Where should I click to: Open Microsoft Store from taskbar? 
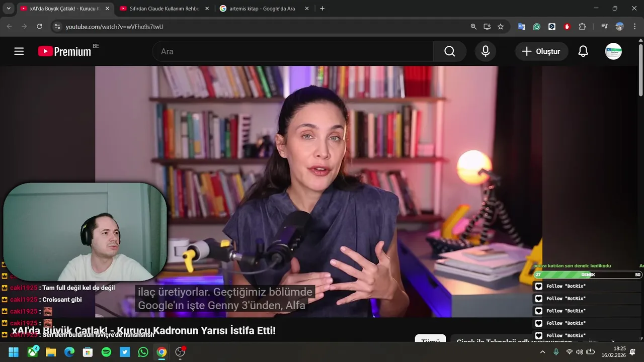[x=88, y=352]
